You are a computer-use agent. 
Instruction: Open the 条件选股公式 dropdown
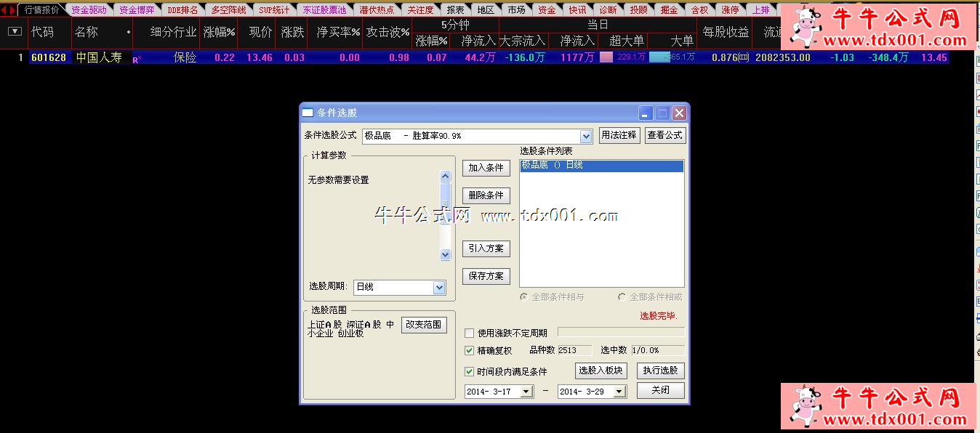pyautogui.click(x=587, y=136)
